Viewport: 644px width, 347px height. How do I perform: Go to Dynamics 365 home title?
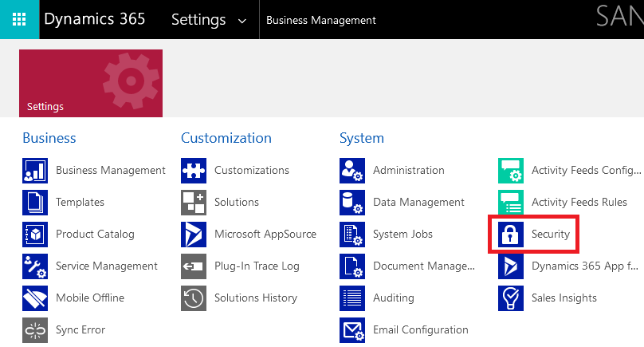95,19
